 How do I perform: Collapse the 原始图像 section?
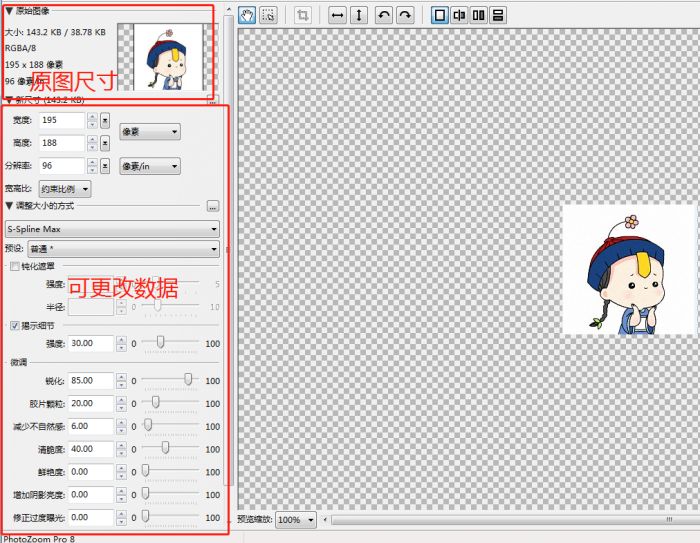click(9, 11)
